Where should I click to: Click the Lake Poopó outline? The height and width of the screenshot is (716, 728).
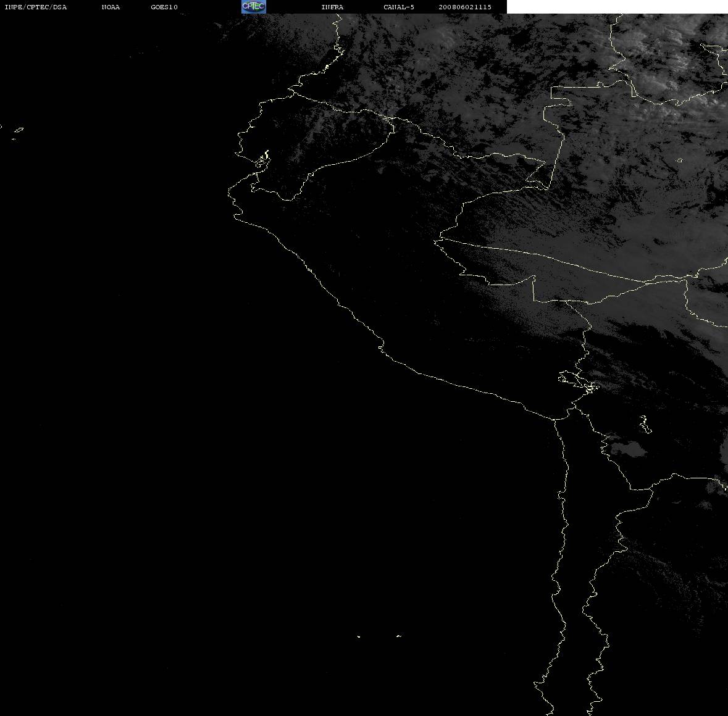coord(645,424)
